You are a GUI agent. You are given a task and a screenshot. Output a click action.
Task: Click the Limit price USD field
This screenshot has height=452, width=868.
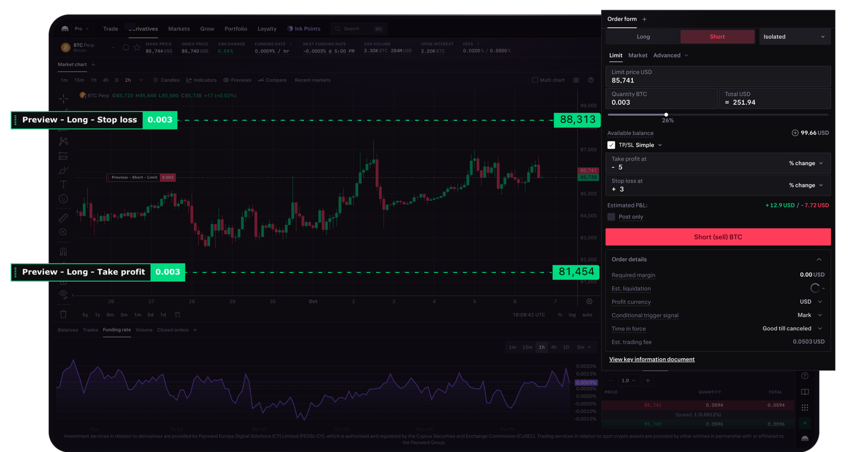point(718,76)
